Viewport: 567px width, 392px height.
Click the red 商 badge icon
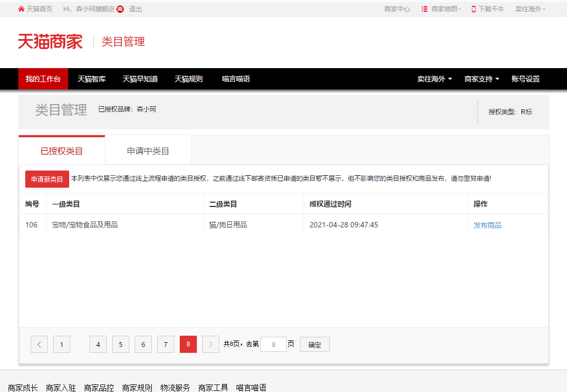click(120, 9)
